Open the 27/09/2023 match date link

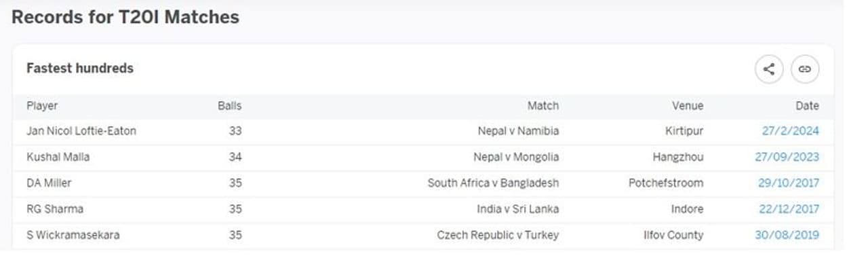tap(787, 157)
